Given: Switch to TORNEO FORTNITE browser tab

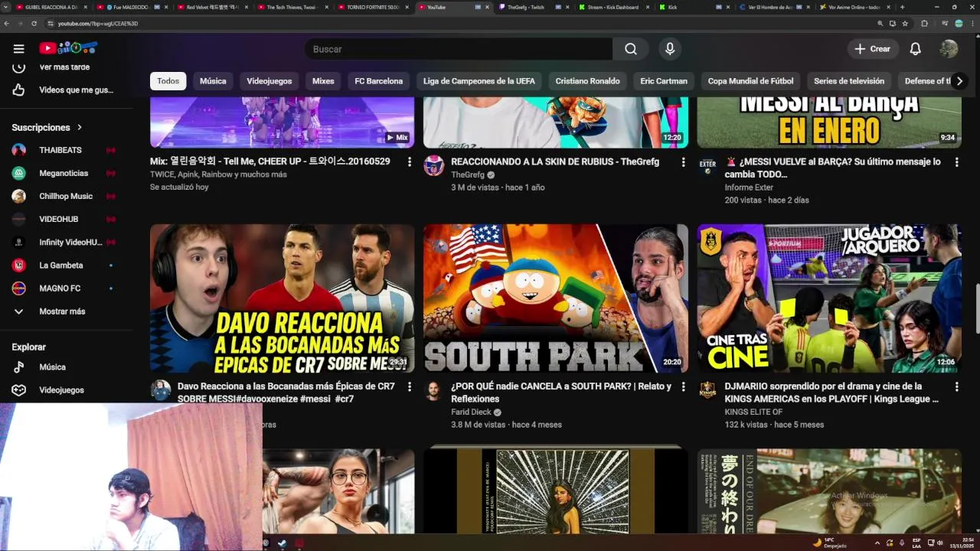Looking at the screenshot, I should click(x=373, y=7).
